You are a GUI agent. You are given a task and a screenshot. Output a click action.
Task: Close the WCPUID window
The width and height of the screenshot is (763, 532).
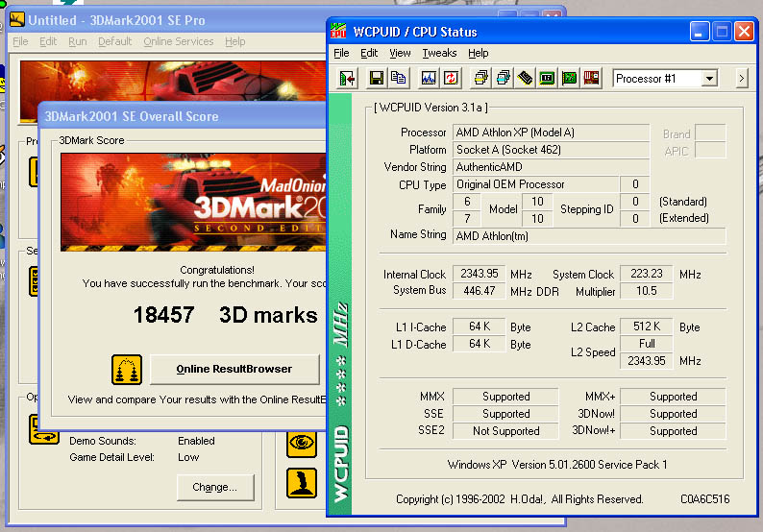pyautogui.click(x=744, y=32)
